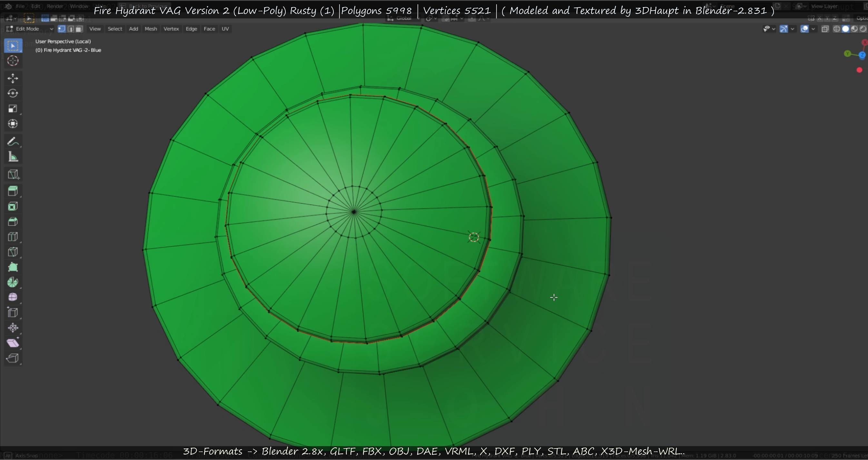Select the Extrude Region tool
Image resolution: width=868 pixels, height=460 pixels.
click(x=13, y=191)
